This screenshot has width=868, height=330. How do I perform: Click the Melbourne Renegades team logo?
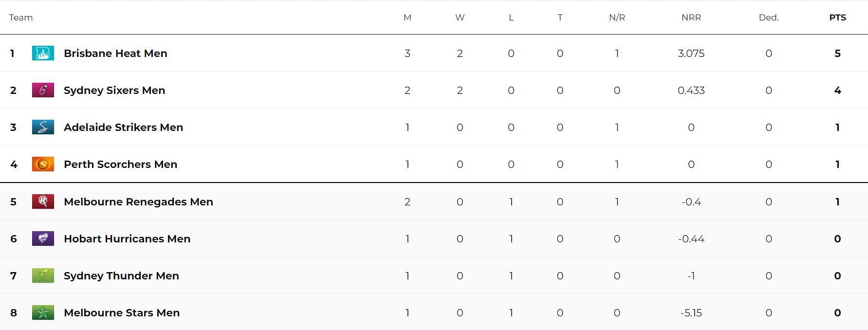coord(43,202)
